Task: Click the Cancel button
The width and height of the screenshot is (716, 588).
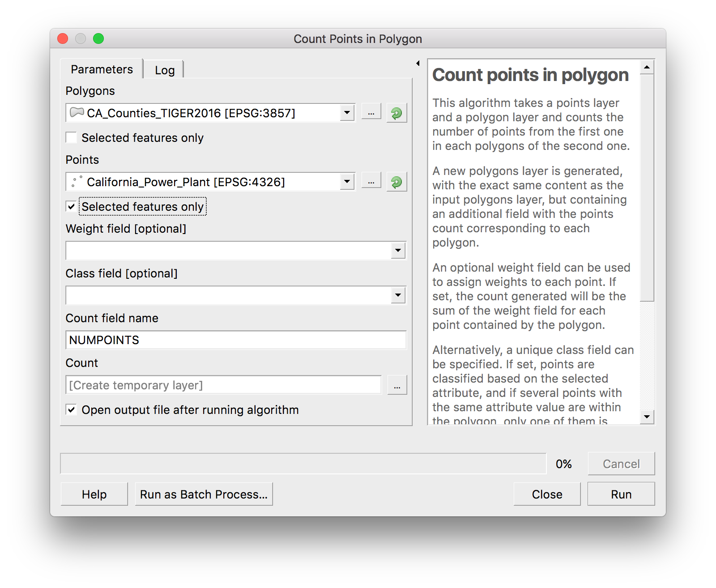Action: coord(621,464)
